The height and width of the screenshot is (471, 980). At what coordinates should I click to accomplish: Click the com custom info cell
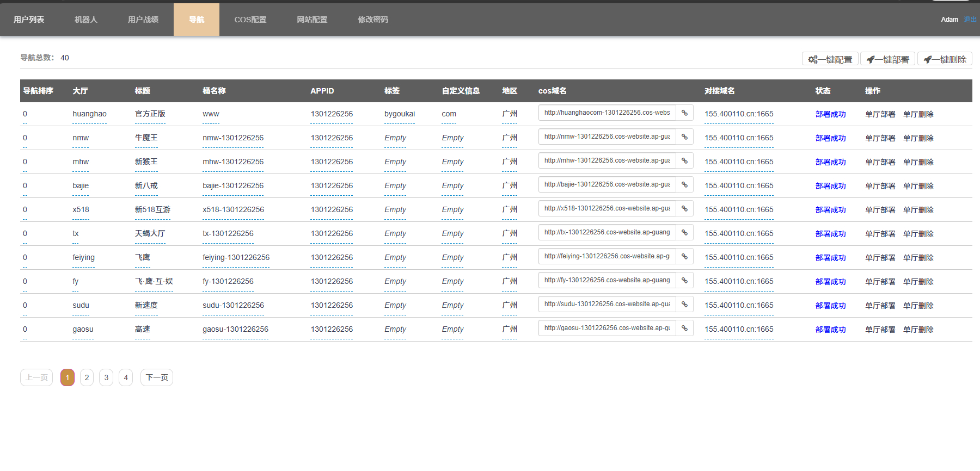(x=449, y=114)
